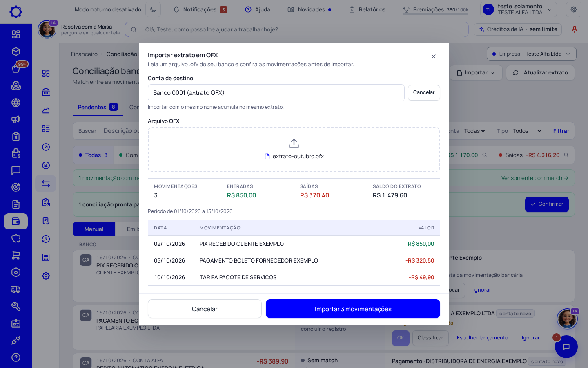Viewport: 588px width, 368px height.
Task: Switch to the Pendentes tab
Action: coord(98,107)
